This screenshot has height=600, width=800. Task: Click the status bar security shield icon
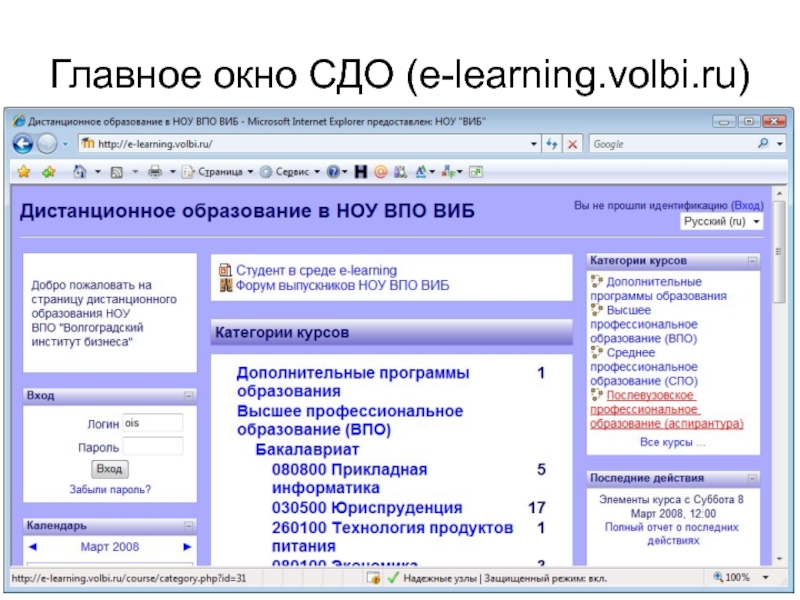point(373,578)
